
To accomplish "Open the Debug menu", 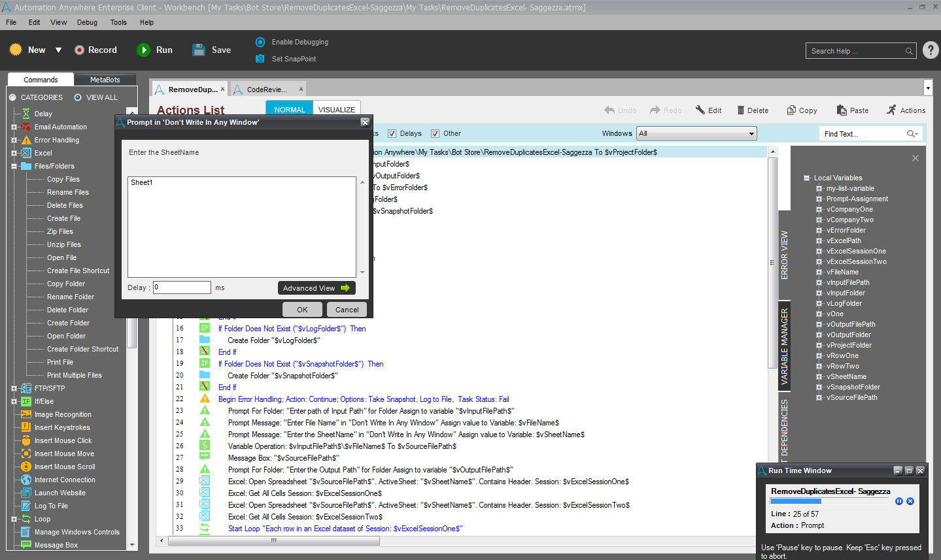I will coord(87,22).
